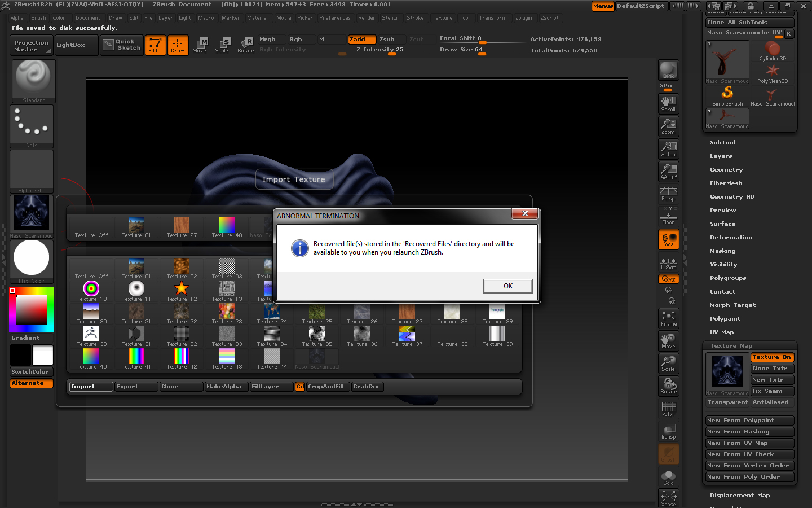The height and width of the screenshot is (508, 812).
Task: Click OK in the Abnormal Termination dialog
Action: [507, 286]
